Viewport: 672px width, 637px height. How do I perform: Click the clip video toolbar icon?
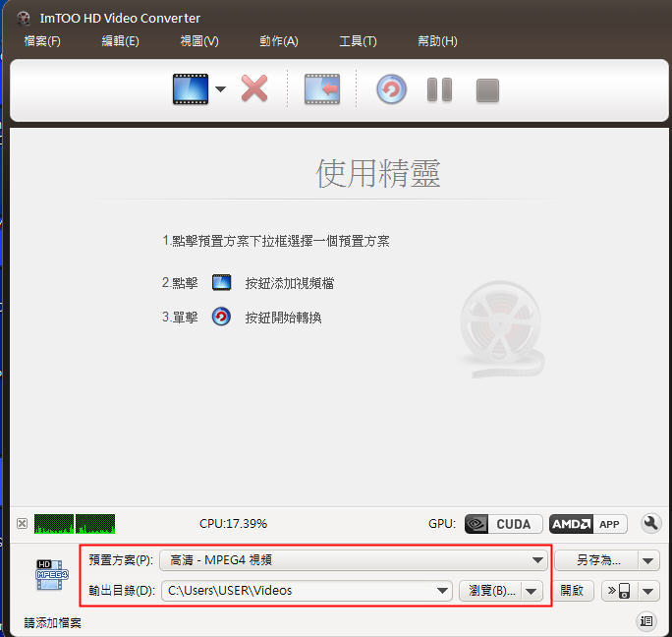point(321,89)
